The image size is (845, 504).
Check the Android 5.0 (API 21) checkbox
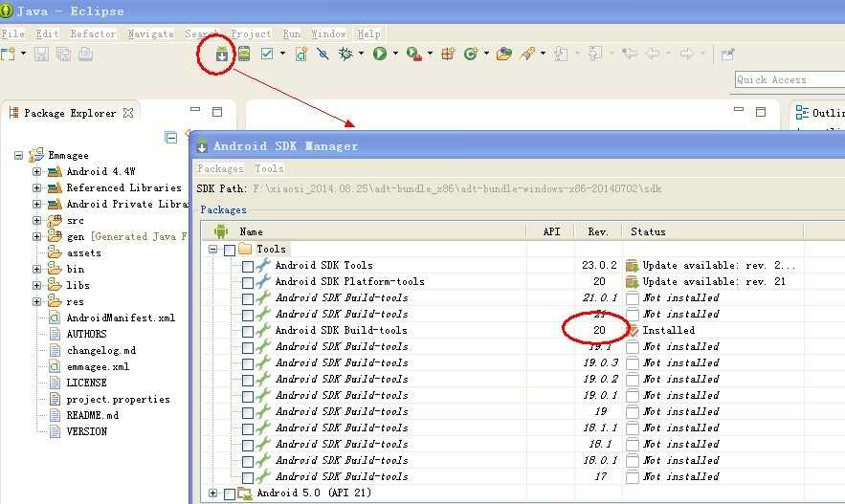(230, 493)
